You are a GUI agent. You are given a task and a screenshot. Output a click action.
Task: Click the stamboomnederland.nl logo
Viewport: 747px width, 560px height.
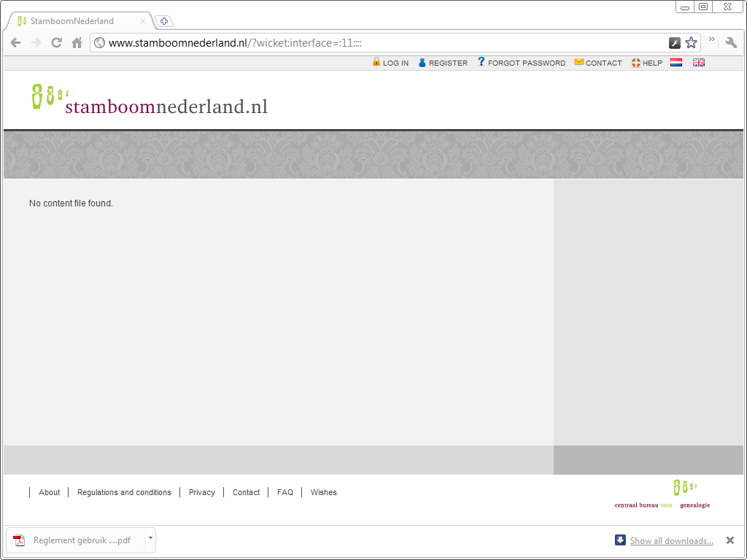(x=150, y=99)
